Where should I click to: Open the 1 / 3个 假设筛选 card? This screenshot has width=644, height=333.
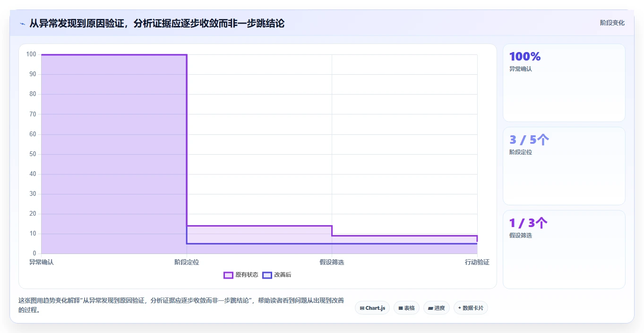[x=564, y=249]
